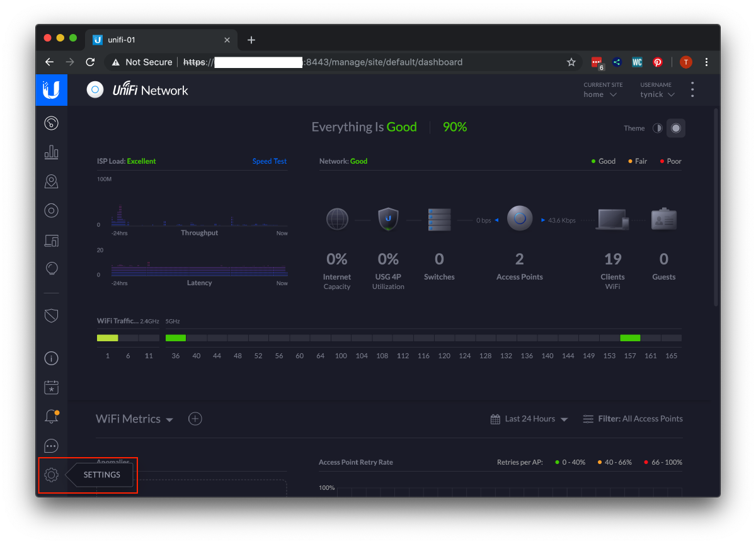Click the Latency chart label
This screenshot has width=756, height=544.
[200, 283]
